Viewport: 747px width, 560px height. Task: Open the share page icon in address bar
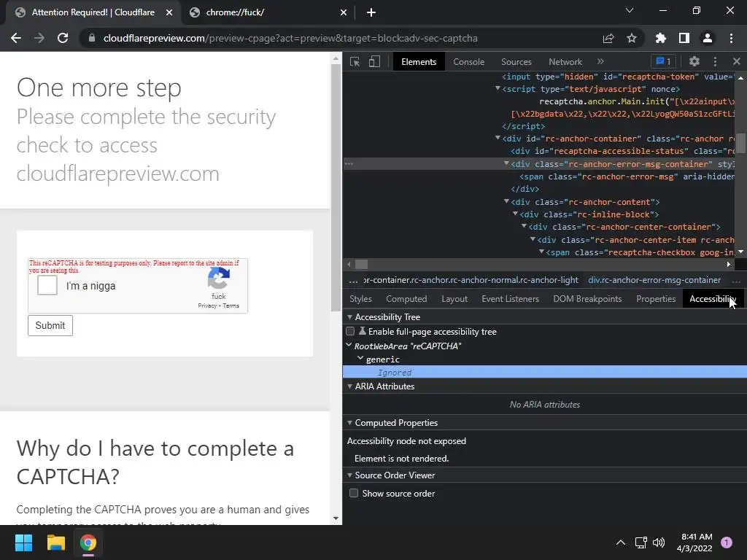click(x=608, y=38)
